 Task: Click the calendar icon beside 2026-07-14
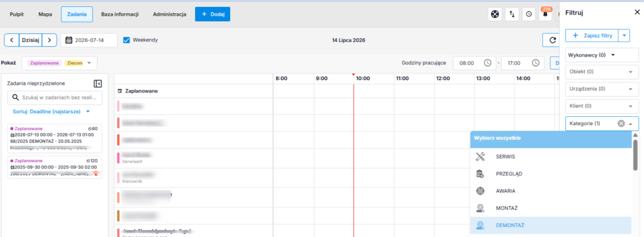pyautogui.click(x=69, y=40)
